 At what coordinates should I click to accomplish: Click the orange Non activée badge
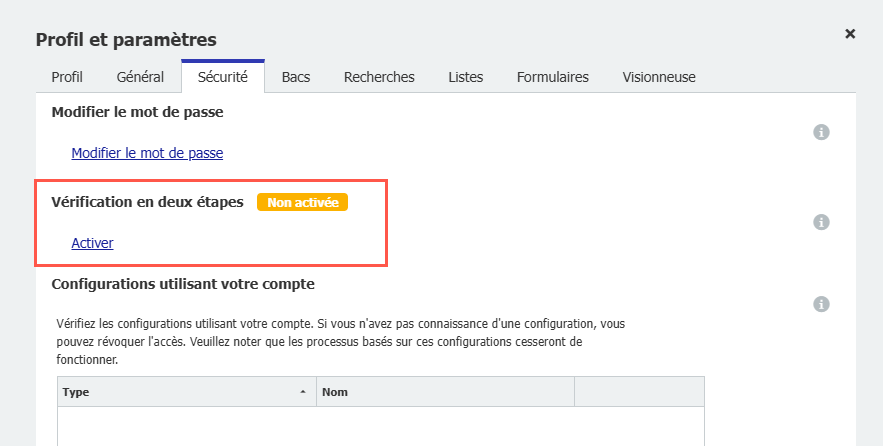(x=302, y=202)
